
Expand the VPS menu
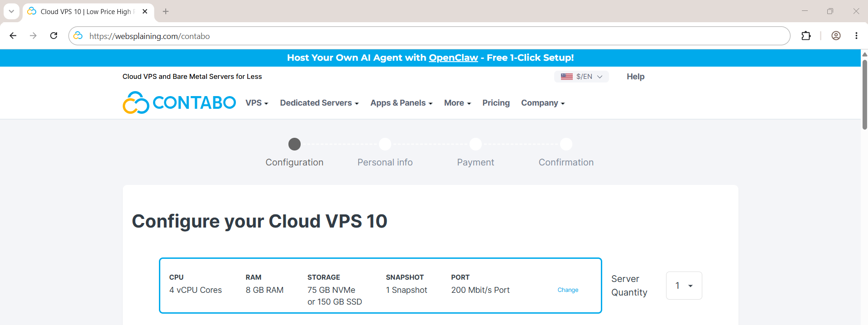pos(257,103)
